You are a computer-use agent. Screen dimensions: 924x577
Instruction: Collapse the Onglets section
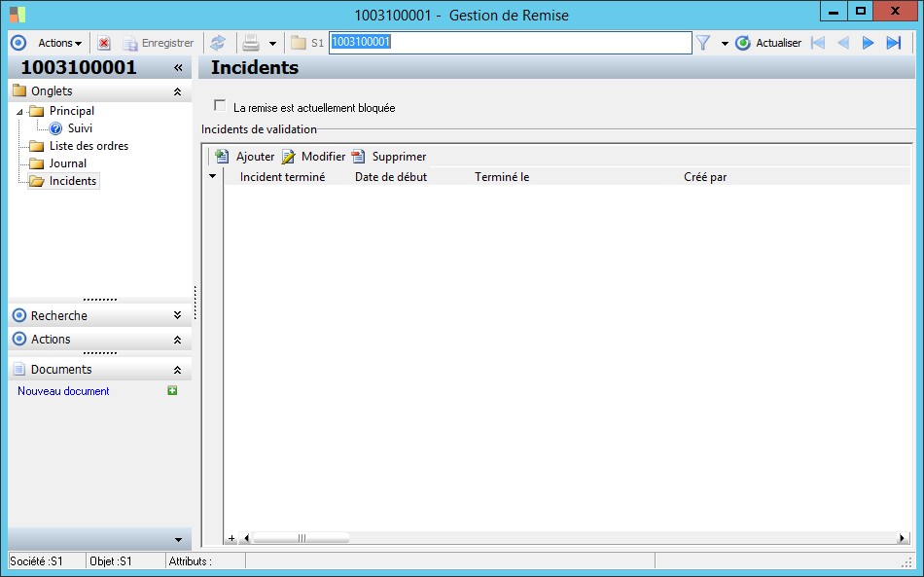click(x=177, y=91)
